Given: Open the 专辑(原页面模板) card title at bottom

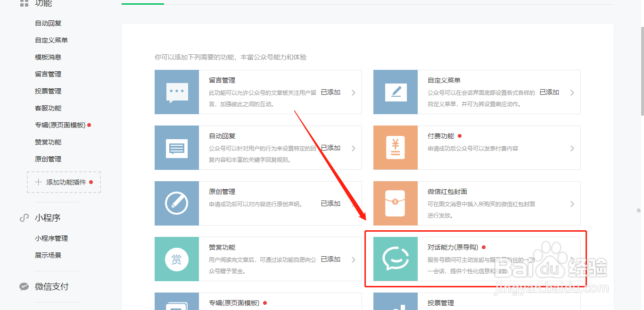Looking at the screenshot, I should coord(234,303).
